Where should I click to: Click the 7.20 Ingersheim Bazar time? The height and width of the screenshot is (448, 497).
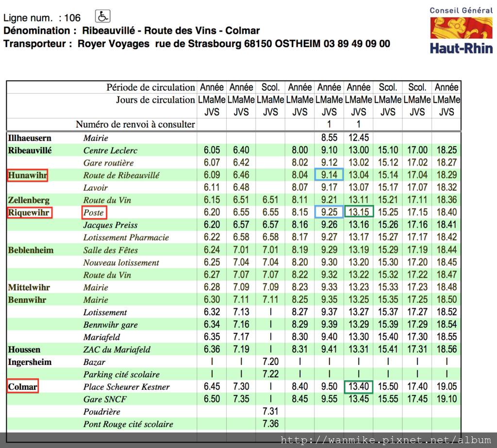tap(270, 362)
